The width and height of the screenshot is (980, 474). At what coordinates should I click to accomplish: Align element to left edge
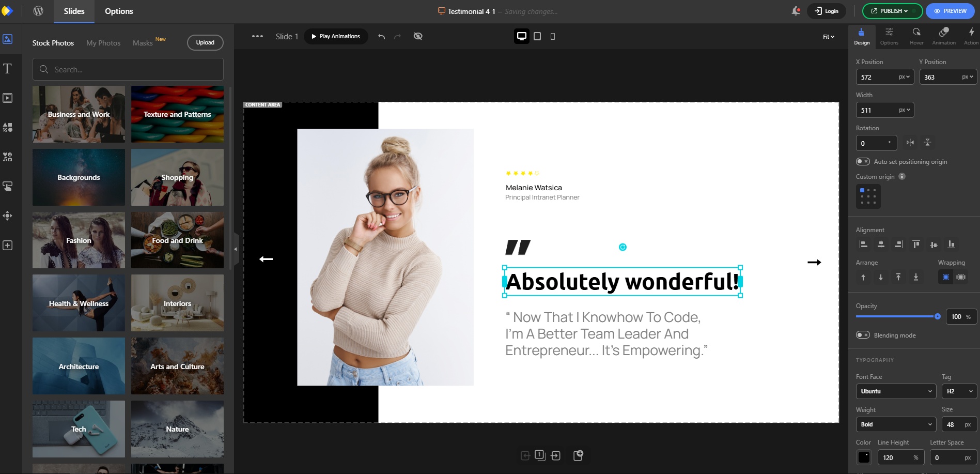pos(863,244)
